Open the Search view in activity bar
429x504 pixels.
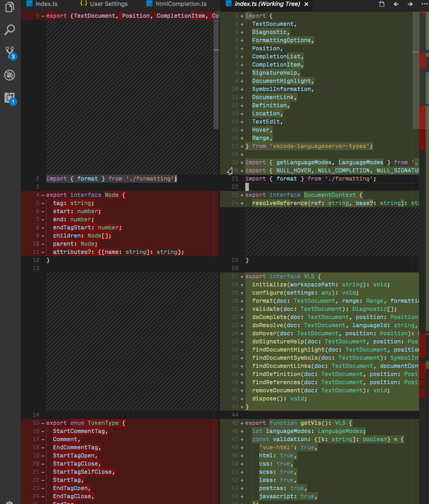10,29
